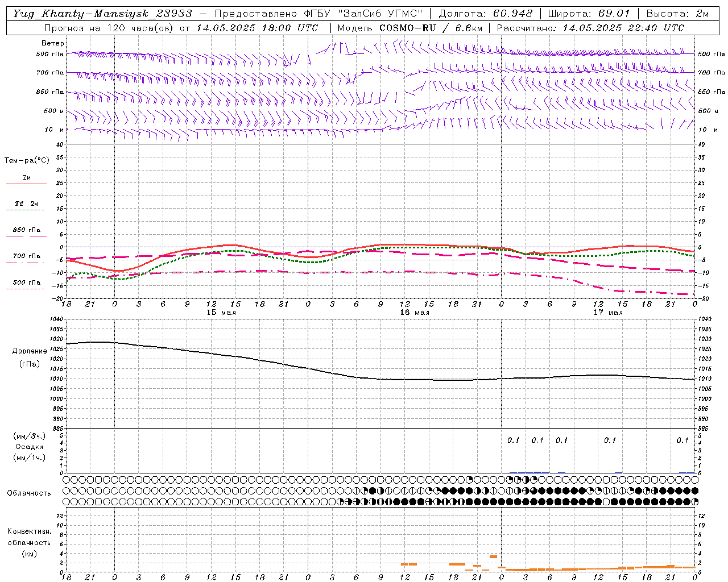Click the orange convective bar near 4 km height

coord(493,556)
